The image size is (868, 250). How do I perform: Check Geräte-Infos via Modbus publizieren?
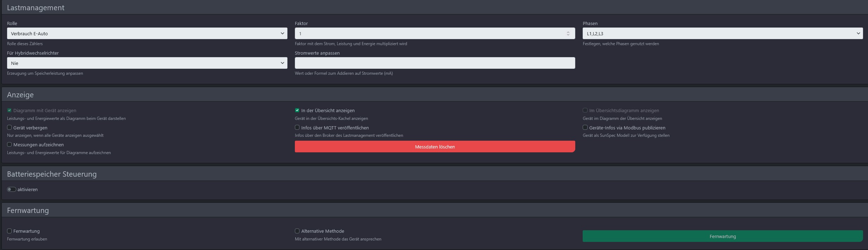point(585,128)
